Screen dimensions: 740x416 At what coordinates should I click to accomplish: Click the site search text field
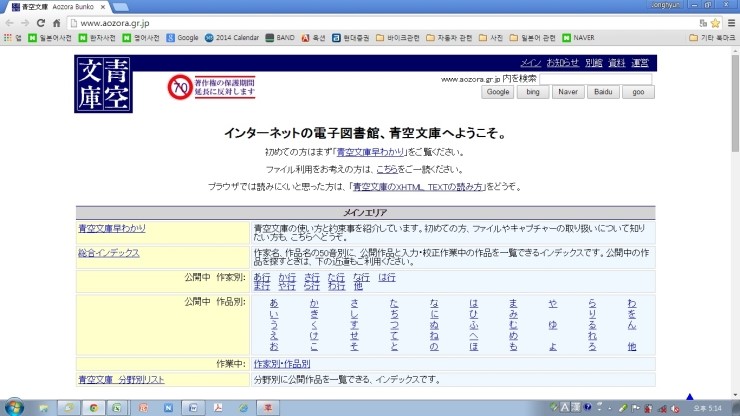[x=596, y=79]
